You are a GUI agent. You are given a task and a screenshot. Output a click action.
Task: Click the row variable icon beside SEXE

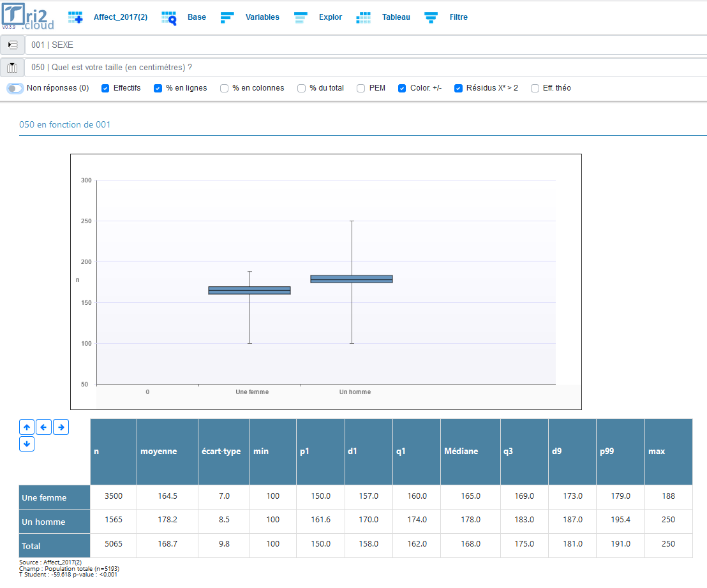point(12,45)
